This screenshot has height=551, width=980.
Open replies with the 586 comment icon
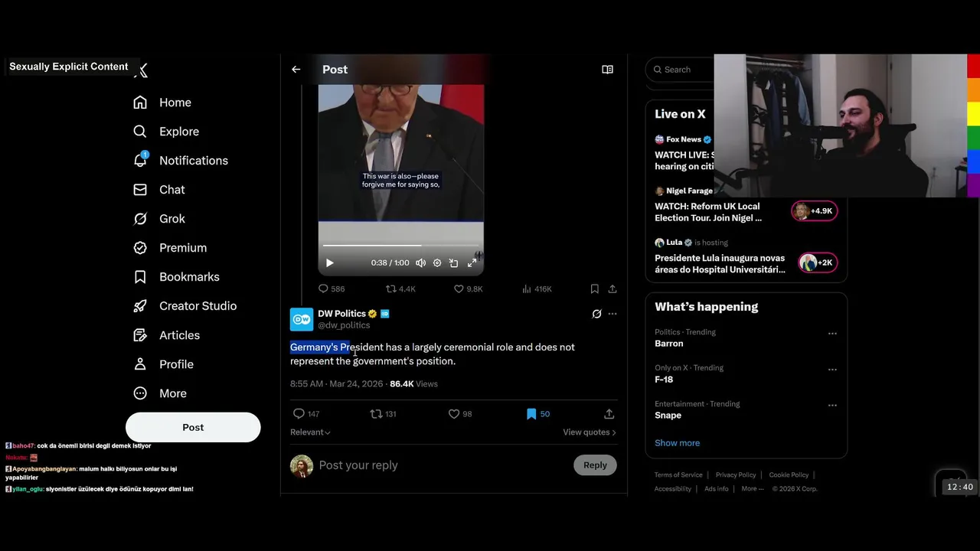tap(332, 289)
